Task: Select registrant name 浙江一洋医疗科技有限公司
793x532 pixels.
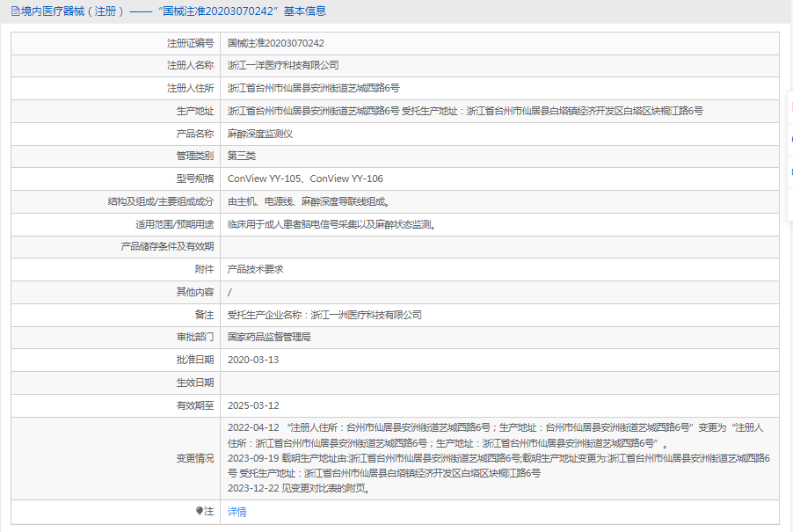Action: point(283,65)
